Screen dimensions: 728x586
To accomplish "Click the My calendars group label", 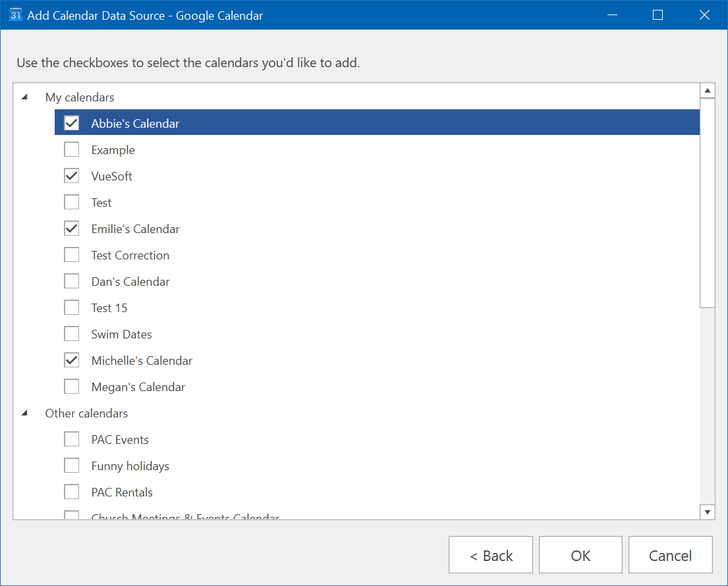I will [x=80, y=97].
